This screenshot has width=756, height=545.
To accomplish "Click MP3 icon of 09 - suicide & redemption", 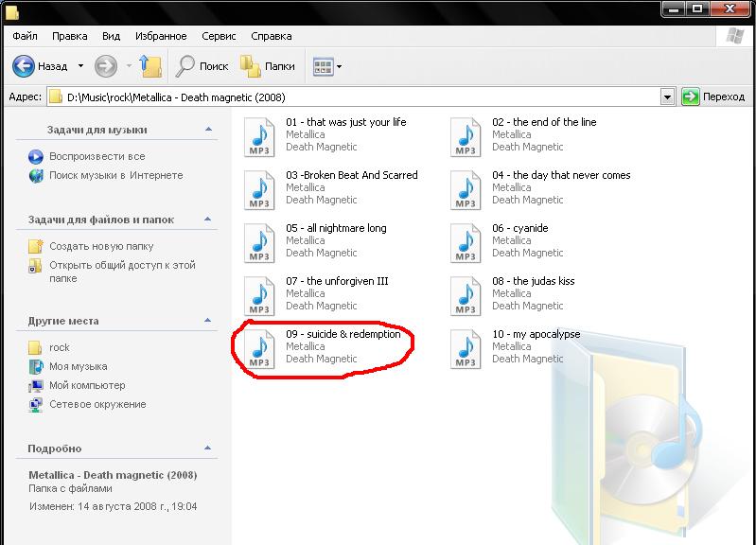I will (x=258, y=347).
